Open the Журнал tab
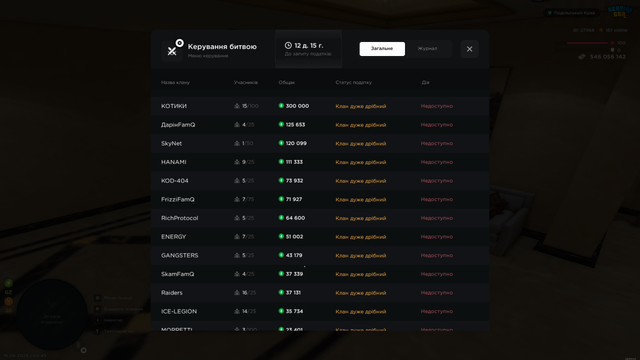The width and height of the screenshot is (640, 360). (x=427, y=49)
